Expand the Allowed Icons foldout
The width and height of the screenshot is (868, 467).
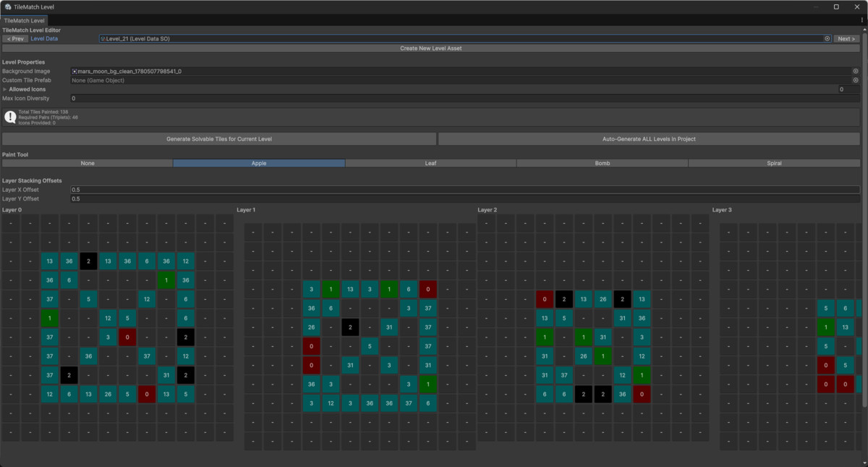click(5, 89)
